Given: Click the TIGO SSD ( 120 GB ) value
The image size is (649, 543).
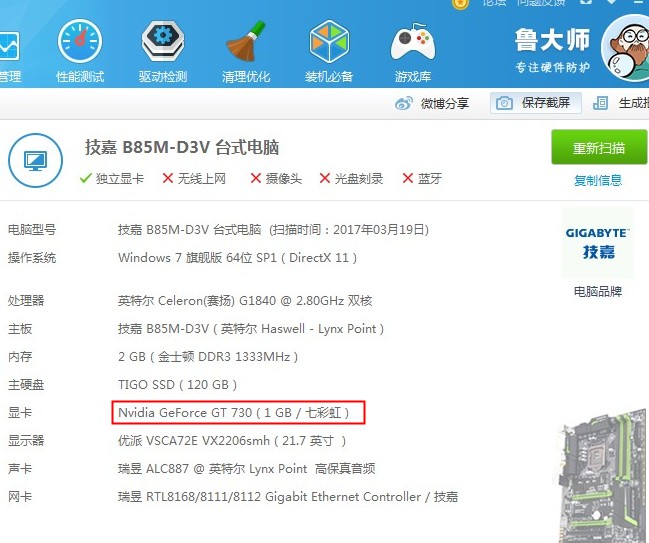Looking at the screenshot, I should 178,385.
